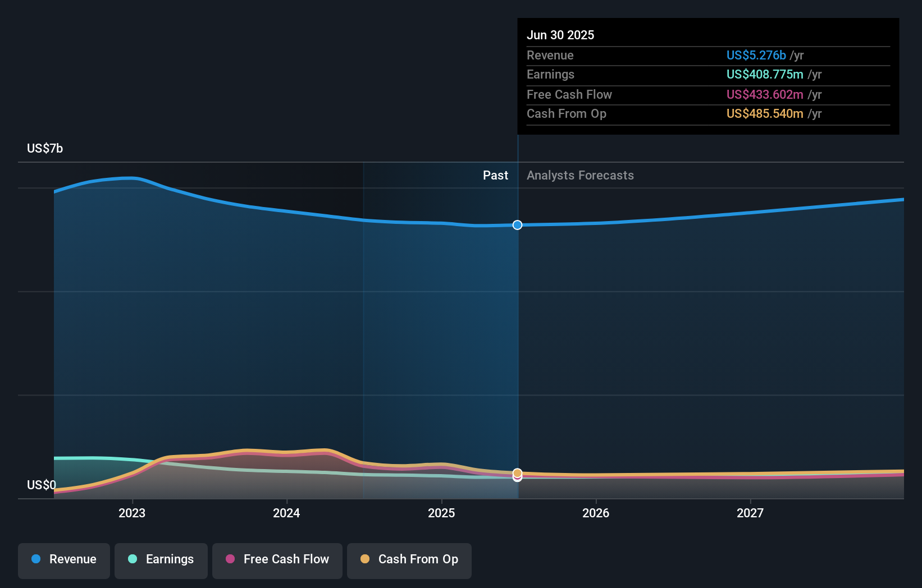Toggle the Free Cash Flow legend button
922x588 pixels.
(x=277, y=561)
